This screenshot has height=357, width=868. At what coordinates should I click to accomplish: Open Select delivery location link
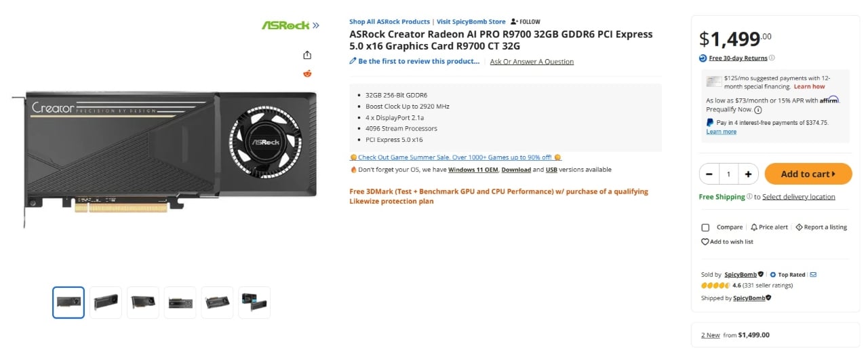[799, 197]
